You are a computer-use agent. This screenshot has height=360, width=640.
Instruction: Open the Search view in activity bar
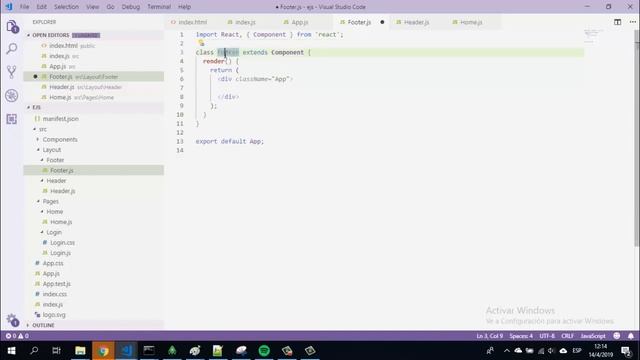12,49
